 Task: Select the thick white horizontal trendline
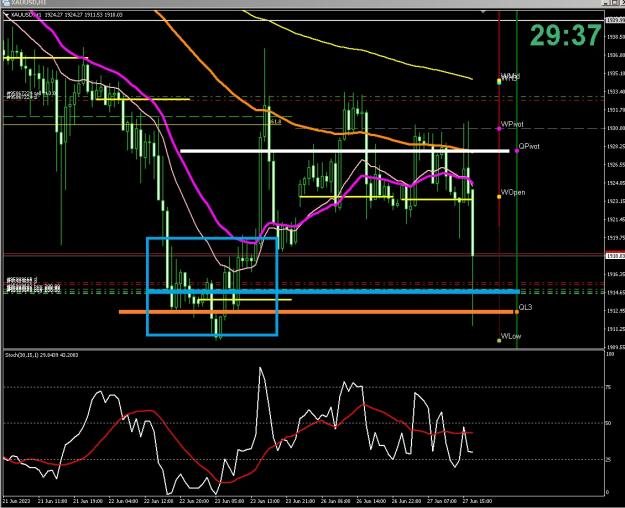pyautogui.click(x=345, y=151)
